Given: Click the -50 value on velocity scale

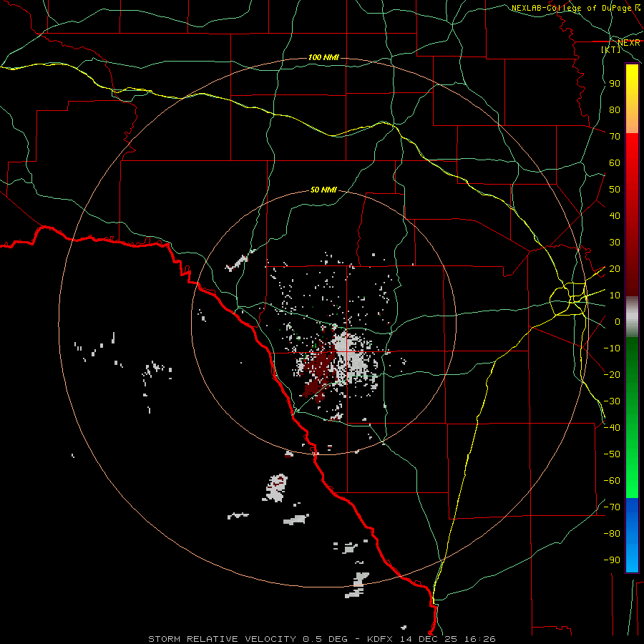Looking at the screenshot, I should (612, 454).
